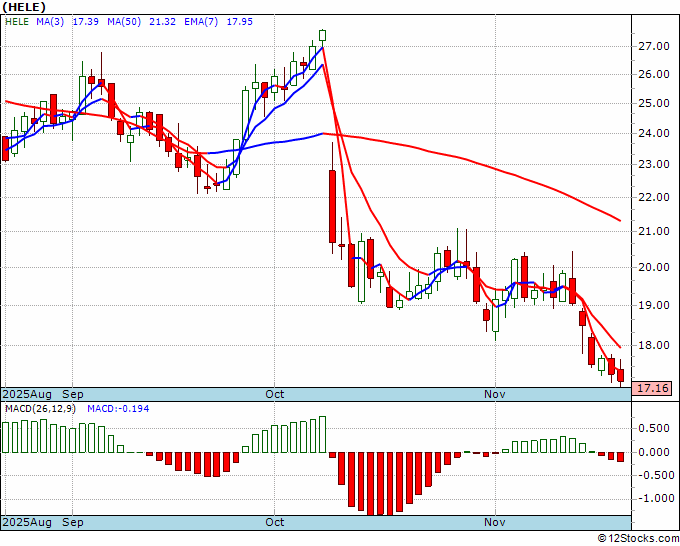Click the 22.00 price axis label
The image size is (680, 546).
(654, 197)
